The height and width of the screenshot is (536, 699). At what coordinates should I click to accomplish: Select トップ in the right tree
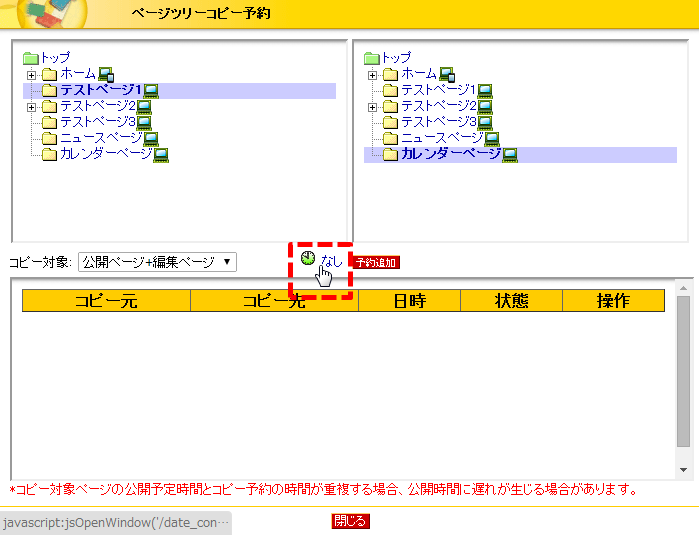pyautogui.click(x=396, y=58)
